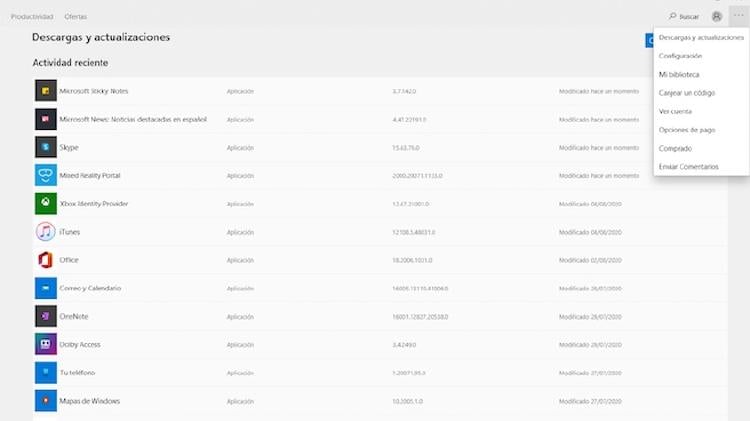Image resolution: width=750 pixels, height=421 pixels.
Task: Click Aplicación type in the iTunes row
Action: pos(240,233)
